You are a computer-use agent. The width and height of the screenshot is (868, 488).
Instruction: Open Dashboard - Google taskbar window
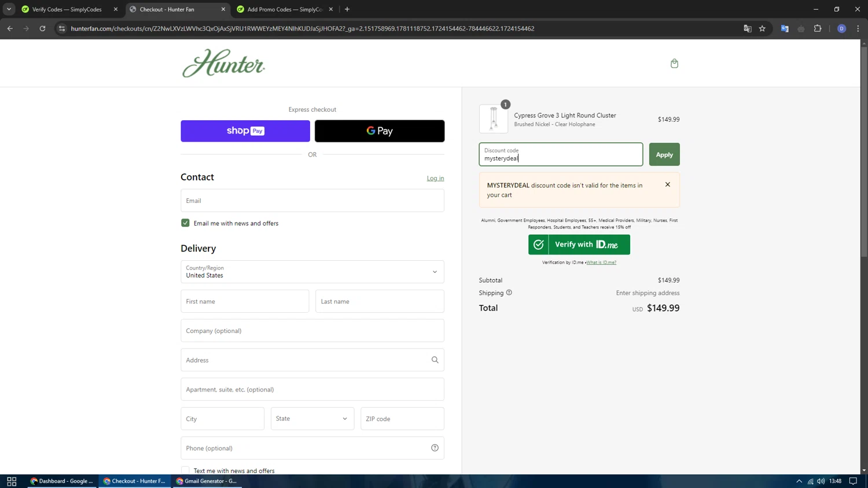[x=62, y=481]
